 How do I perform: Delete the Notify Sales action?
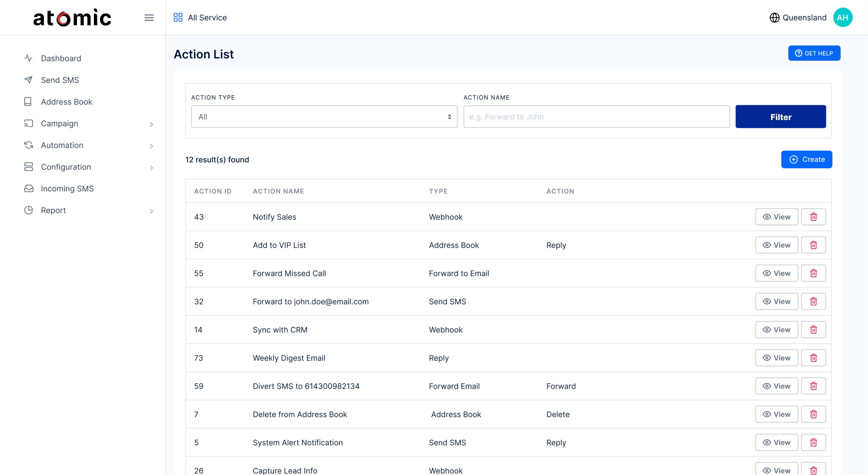pos(813,217)
